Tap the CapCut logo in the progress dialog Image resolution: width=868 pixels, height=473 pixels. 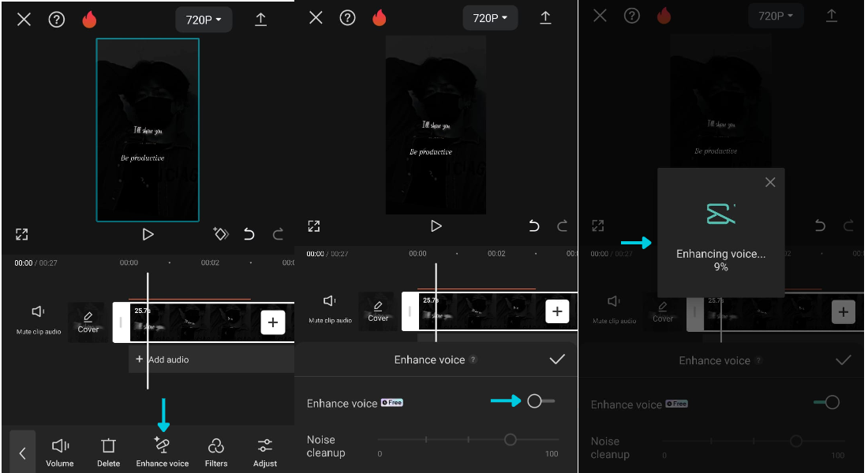pyautogui.click(x=720, y=214)
